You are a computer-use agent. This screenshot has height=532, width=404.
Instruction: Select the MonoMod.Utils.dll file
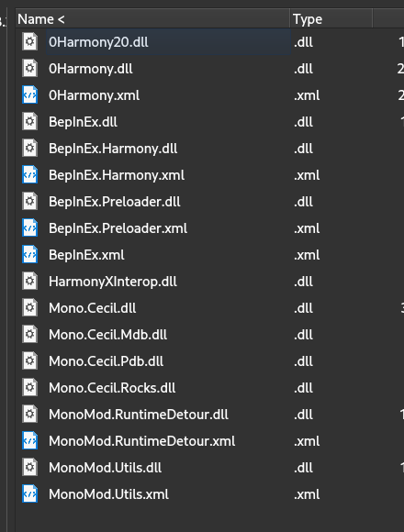point(106,468)
